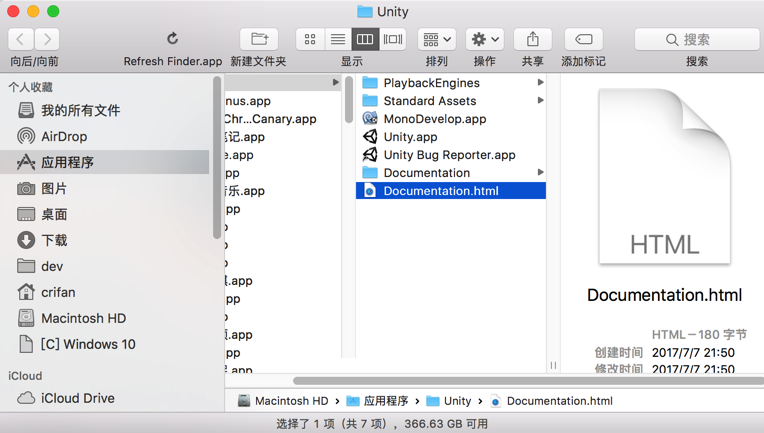Select the column view mode button

pos(365,39)
